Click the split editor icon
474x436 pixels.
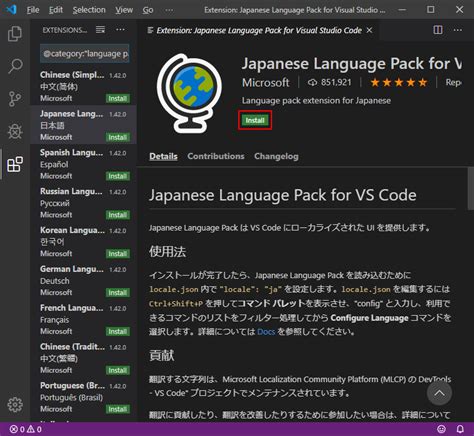tap(438, 30)
